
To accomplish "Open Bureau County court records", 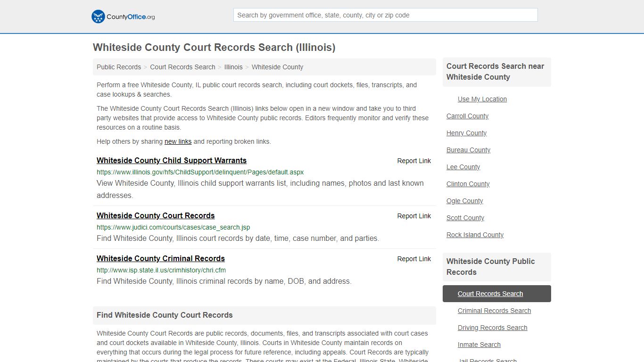I will tap(468, 150).
